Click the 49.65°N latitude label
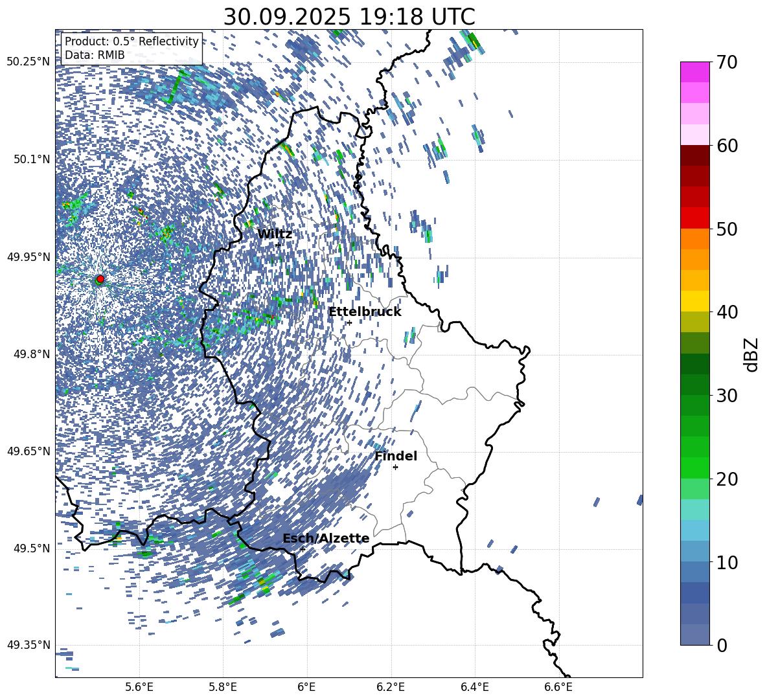Screen dimensions: 767x700 tap(29, 451)
